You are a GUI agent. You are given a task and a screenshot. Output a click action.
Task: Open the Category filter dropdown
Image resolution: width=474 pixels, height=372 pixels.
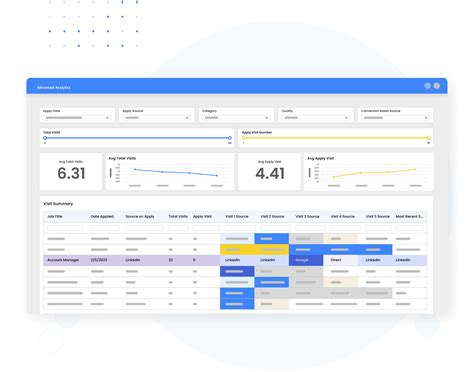click(x=236, y=118)
